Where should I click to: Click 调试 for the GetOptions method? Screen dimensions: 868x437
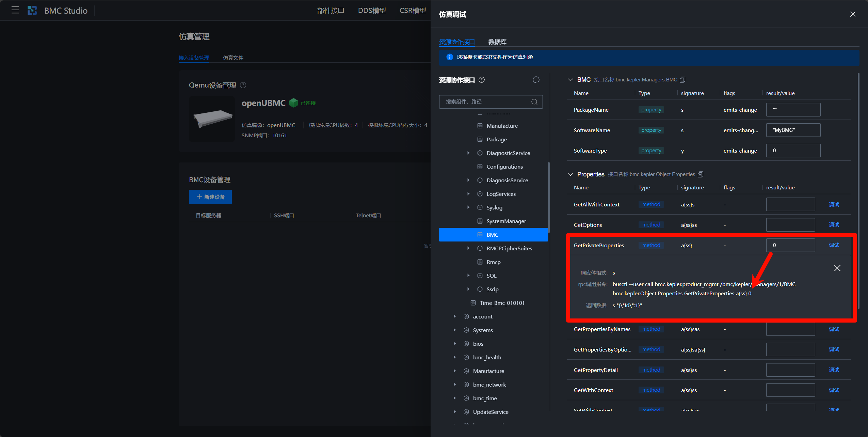tap(834, 225)
